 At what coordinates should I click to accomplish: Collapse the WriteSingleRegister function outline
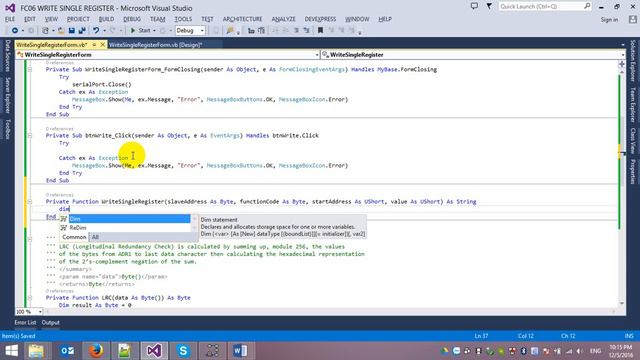point(30,202)
